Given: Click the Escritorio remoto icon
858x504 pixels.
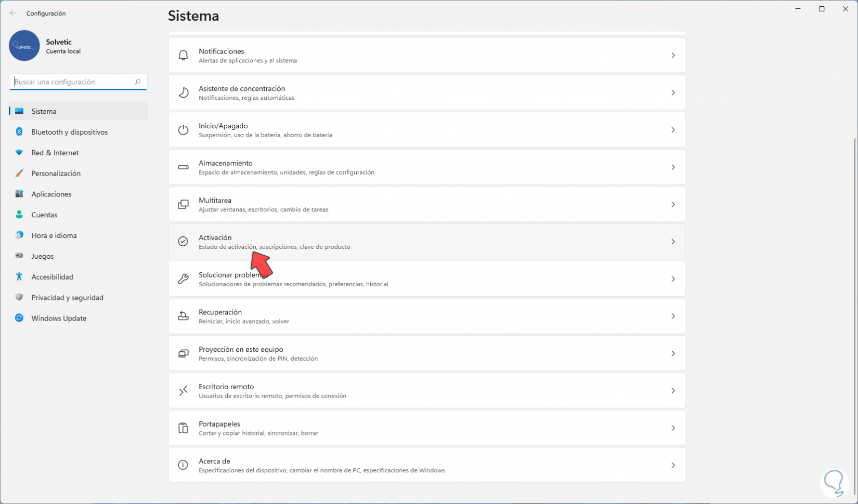Looking at the screenshot, I should (x=183, y=391).
